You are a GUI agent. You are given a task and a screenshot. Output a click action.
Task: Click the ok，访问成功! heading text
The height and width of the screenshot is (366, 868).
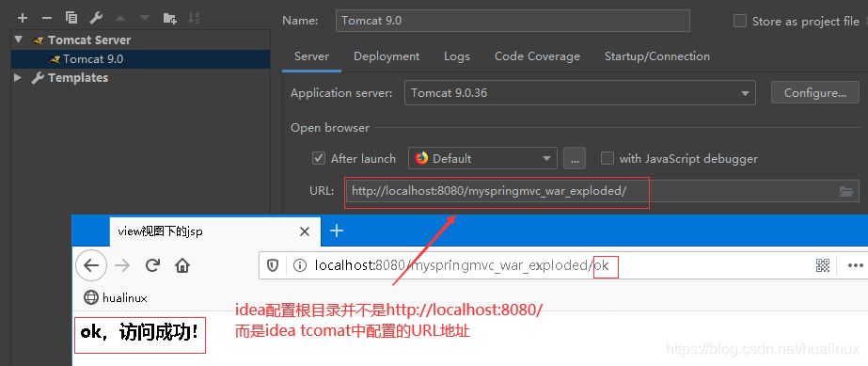(x=139, y=333)
